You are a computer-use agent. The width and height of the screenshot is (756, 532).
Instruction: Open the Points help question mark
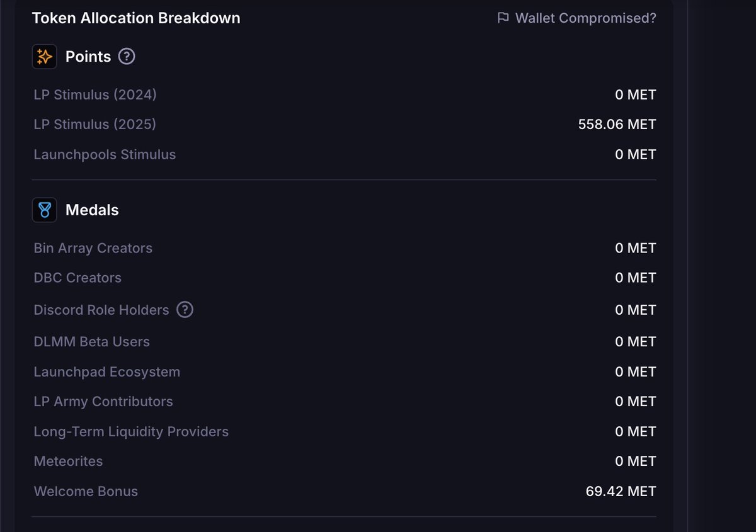click(x=127, y=57)
